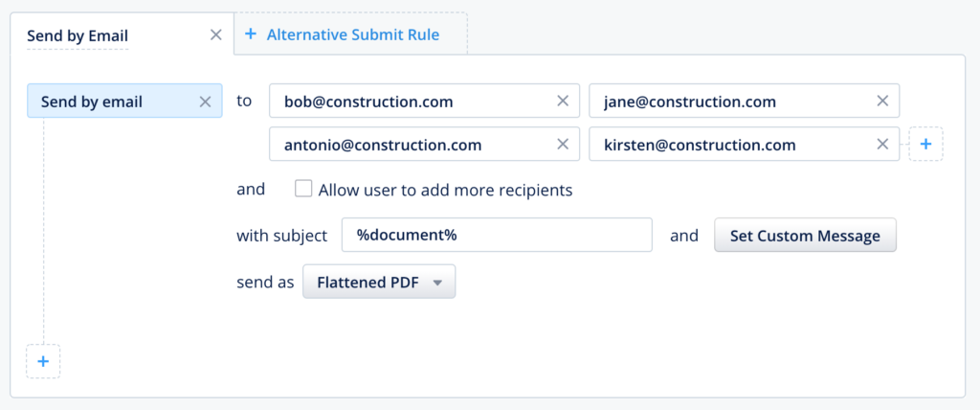This screenshot has width=980, height=410.
Task: Switch to the Send by Email tab
Action: pos(78,36)
